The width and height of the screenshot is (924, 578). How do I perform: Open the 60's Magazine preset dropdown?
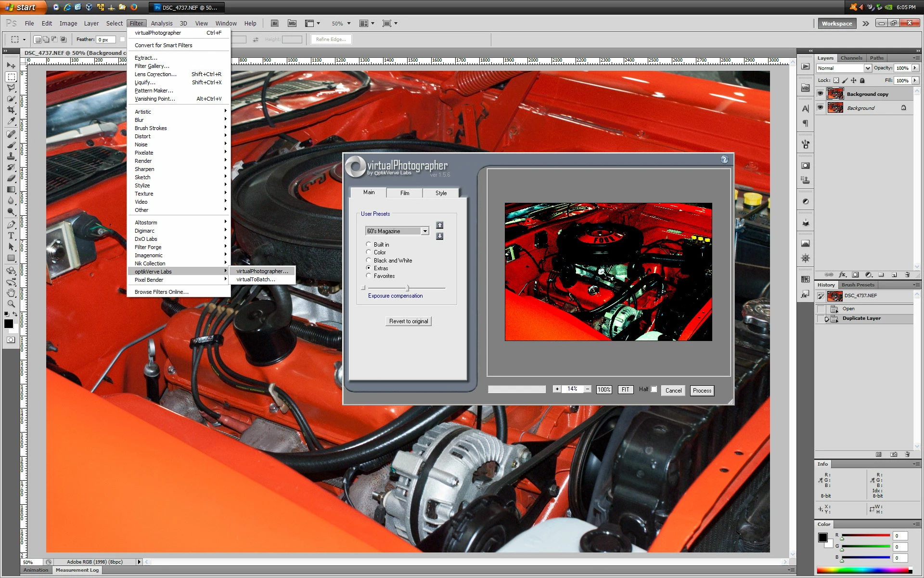pyautogui.click(x=425, y=231)
